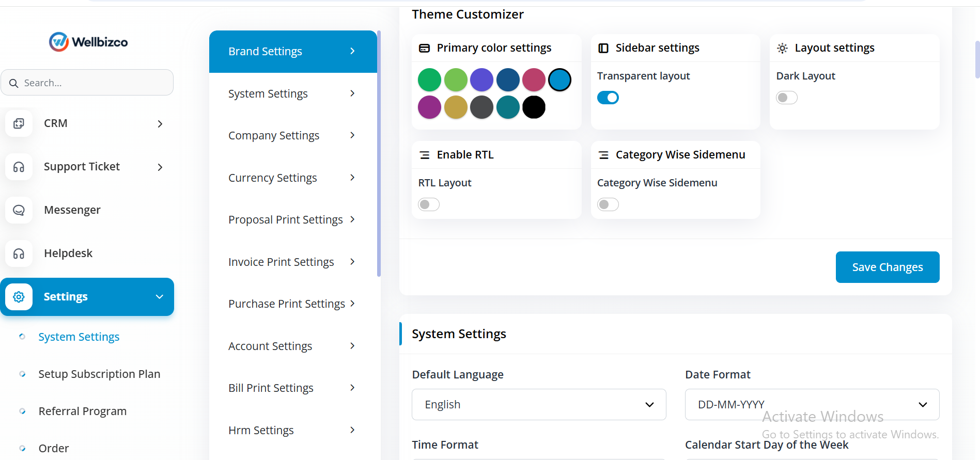Open the Account Settings tab
980x460 pixels.
click(x=293, y=346)
